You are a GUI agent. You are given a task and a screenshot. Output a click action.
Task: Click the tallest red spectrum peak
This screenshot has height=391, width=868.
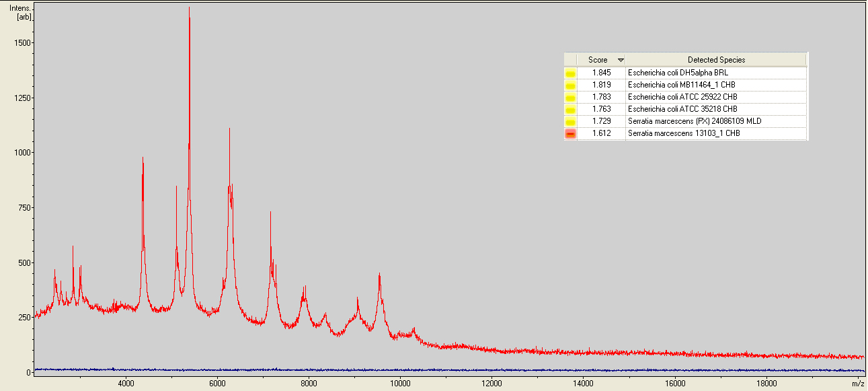(x=189, y=9)
